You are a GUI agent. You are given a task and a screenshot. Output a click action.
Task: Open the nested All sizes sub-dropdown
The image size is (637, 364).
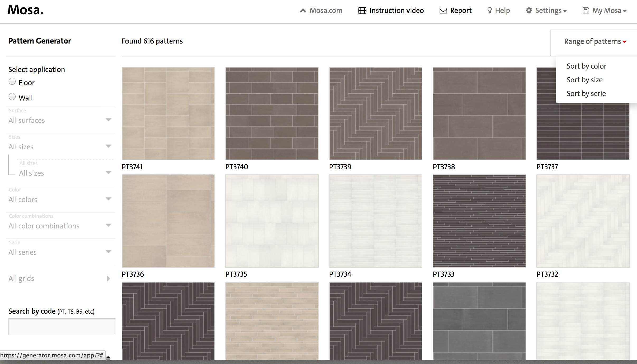tap(66, 173)
